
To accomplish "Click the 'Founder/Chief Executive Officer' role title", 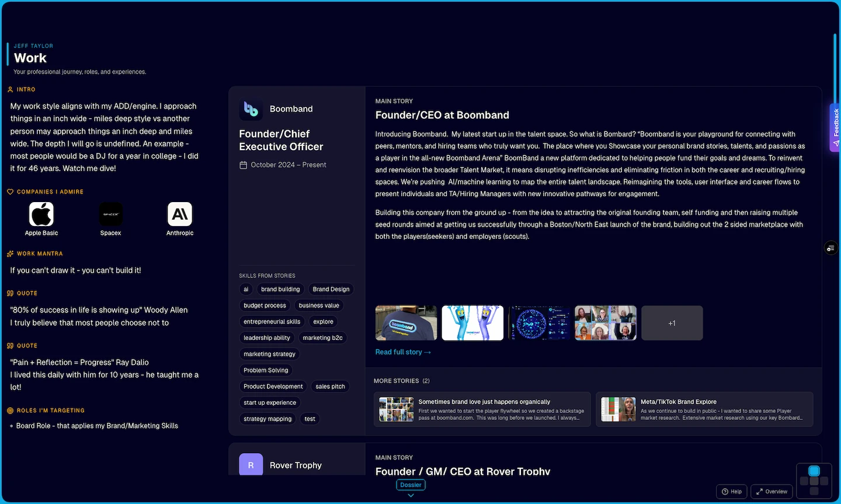I will pos(281,140).
